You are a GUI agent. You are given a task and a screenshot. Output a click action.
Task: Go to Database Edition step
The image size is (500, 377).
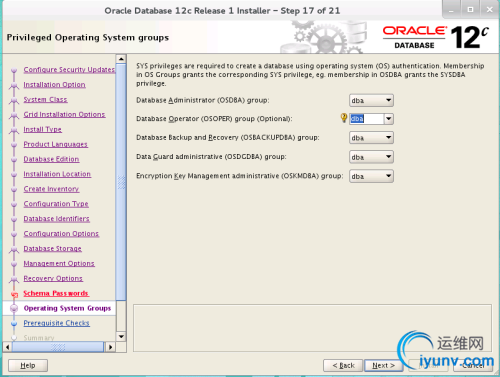click(51, 159)
